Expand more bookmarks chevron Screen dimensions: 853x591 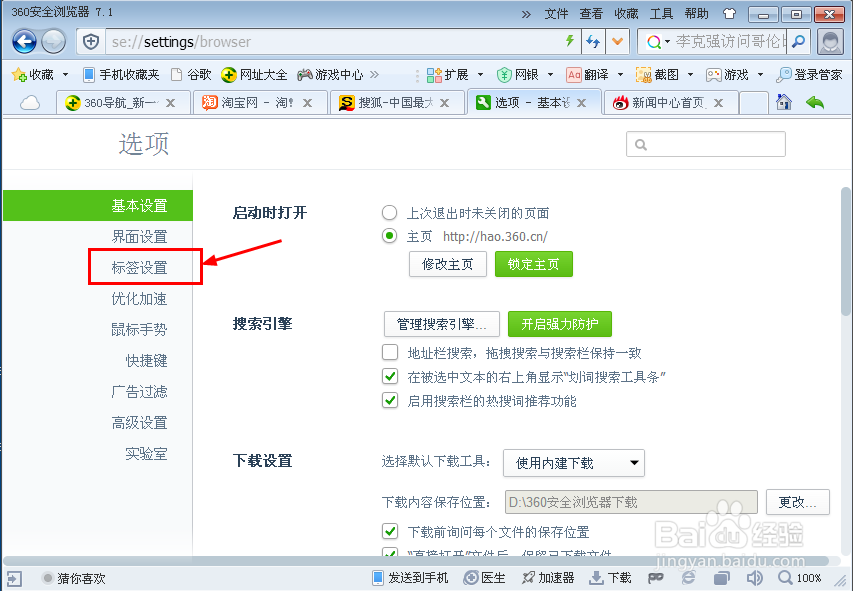[374, 75]
